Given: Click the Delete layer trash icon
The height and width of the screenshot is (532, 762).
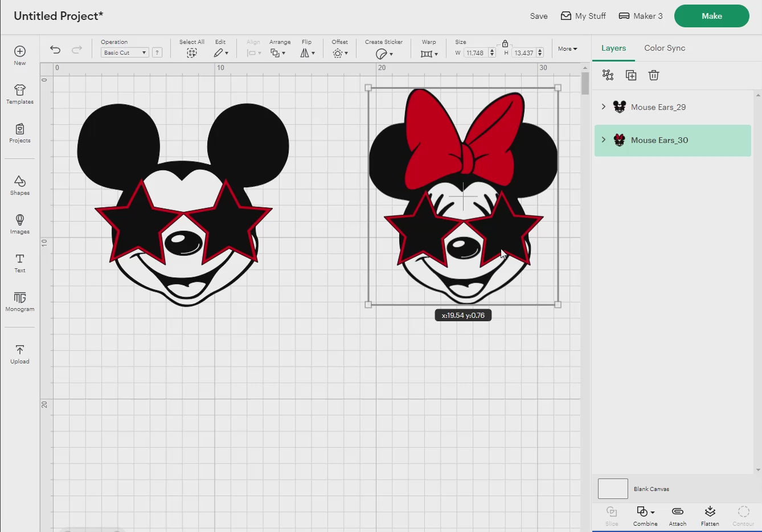Looking at the screenshot, I should tap(654, 75).
